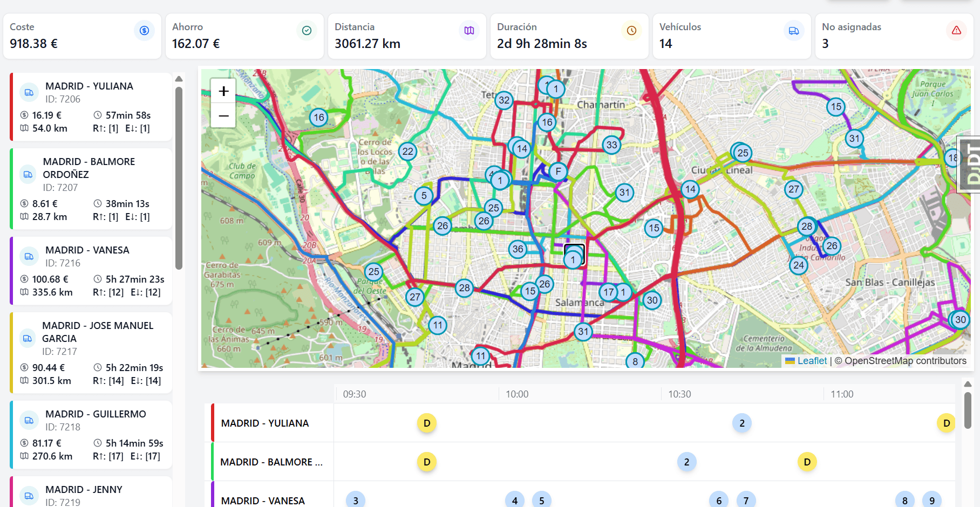Click the Vehículos truck icon
The image size is (980, 507).
(794, 31)
